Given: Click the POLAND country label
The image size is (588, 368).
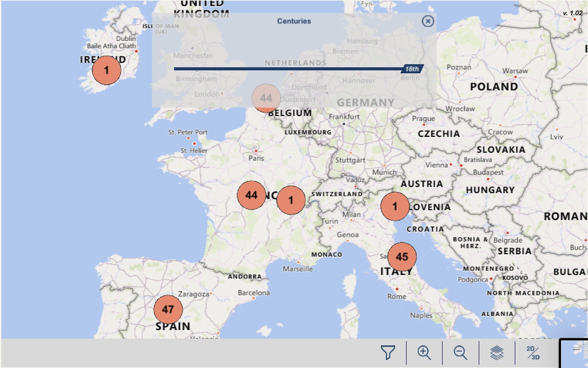Looking at the screenshot, I should tap(494, 87).
